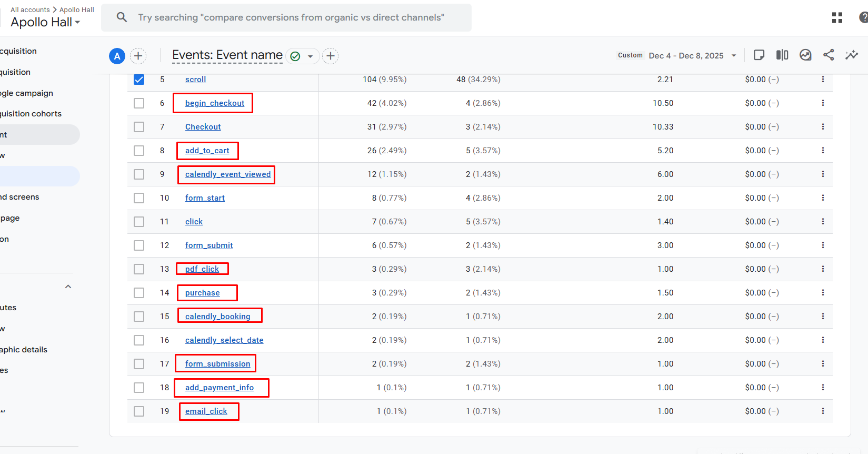Open the row menu for form_start
Image resolution: width=868 pixels, height=454 pixels.
(823, 198)
